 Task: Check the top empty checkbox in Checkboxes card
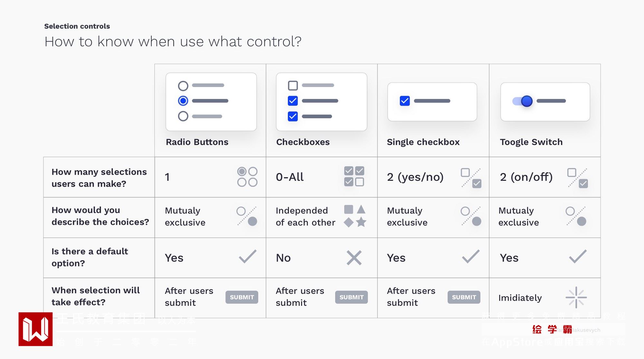tap(293, 86)
